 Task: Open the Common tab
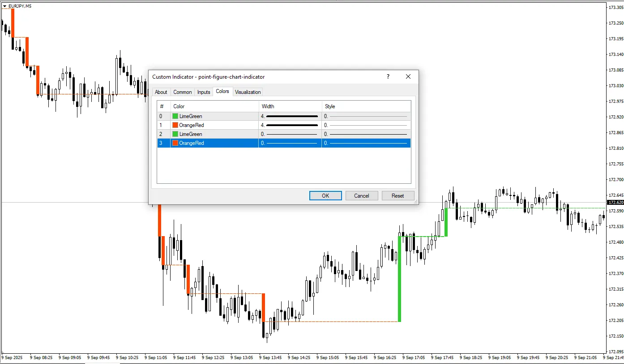pyautogui.click(x=183, y=92)
